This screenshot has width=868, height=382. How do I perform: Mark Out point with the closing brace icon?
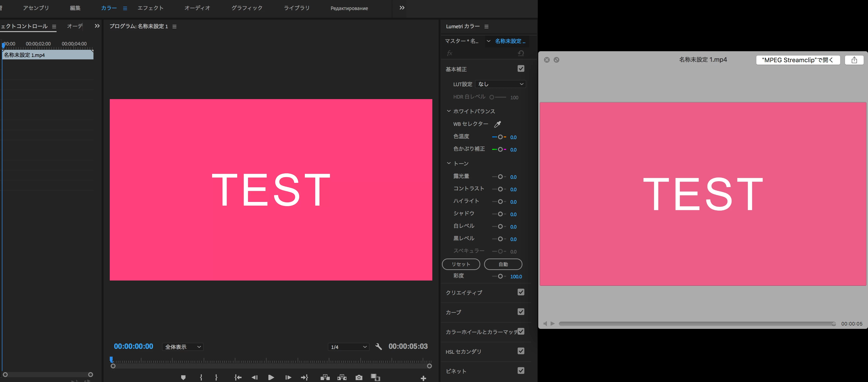[216, 377]
